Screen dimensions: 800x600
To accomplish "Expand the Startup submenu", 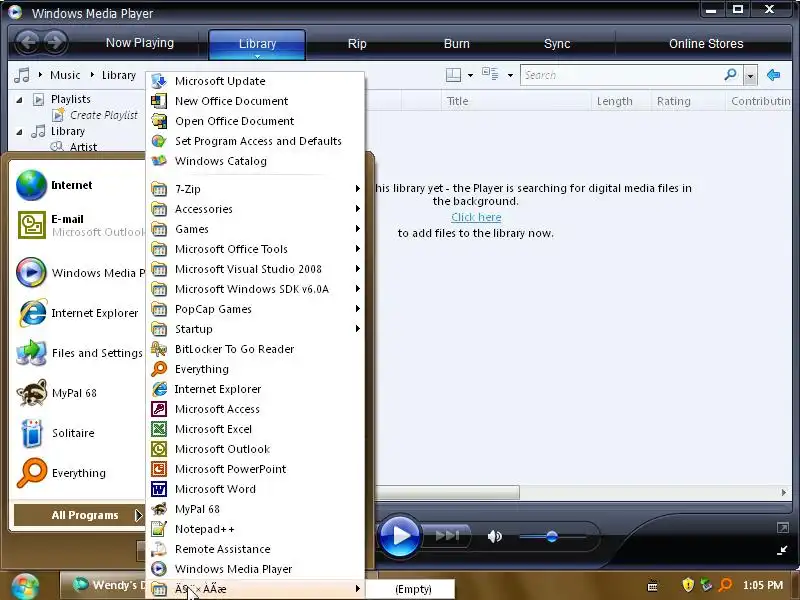I will coord(255,329).
